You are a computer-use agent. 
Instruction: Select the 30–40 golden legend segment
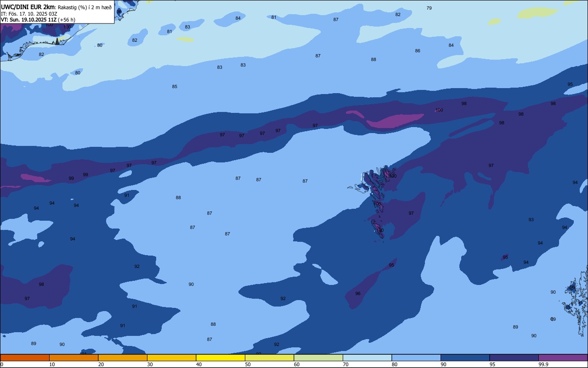tap(171, 357)
